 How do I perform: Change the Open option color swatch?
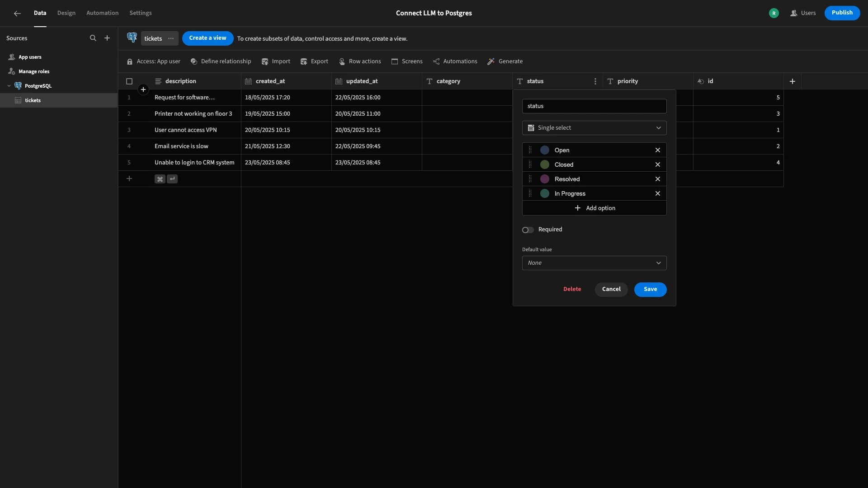click(x=545, y=150)
